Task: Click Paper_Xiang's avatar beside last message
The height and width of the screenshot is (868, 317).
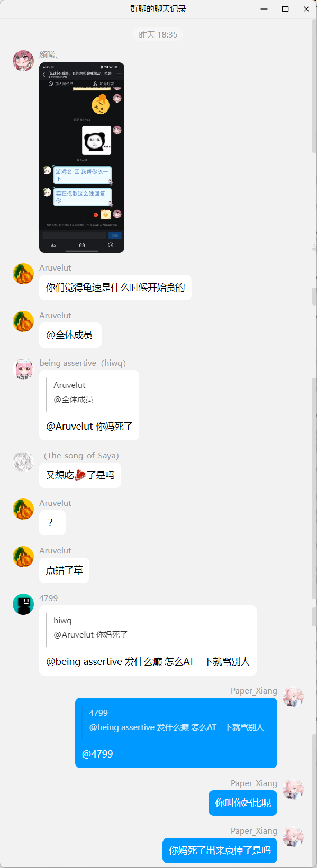Action: click(293, 837)
